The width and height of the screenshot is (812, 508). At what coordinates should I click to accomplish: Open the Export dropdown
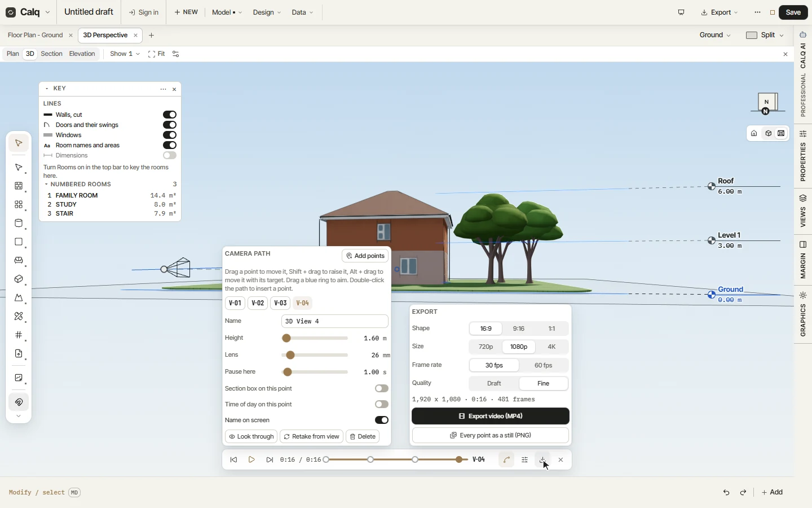(720, 12)
